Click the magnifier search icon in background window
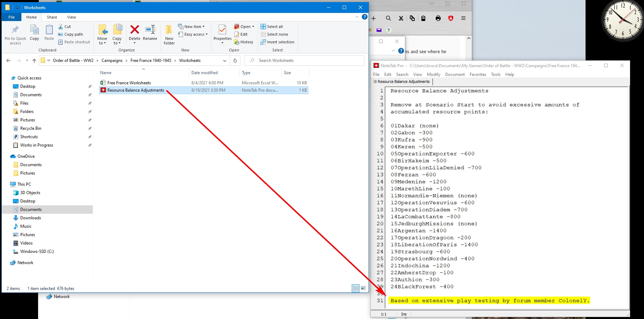Viewport: 644px width, 319px height. coord(388,18)
